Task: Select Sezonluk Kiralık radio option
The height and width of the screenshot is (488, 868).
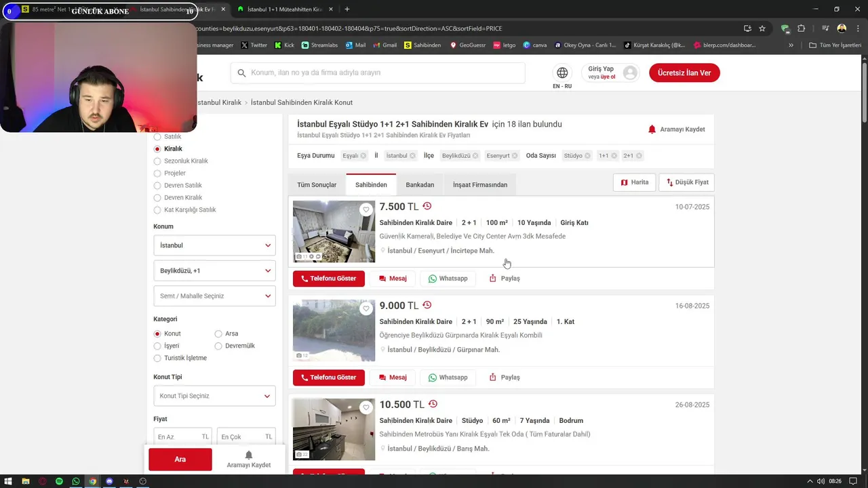Action: click(x=157, y=161)
